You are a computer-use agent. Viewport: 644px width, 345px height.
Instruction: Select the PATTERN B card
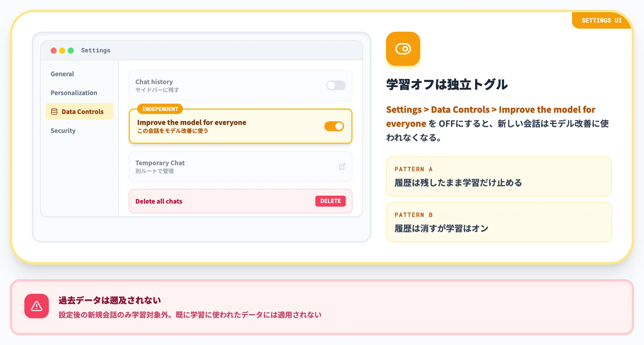point(499,222)
